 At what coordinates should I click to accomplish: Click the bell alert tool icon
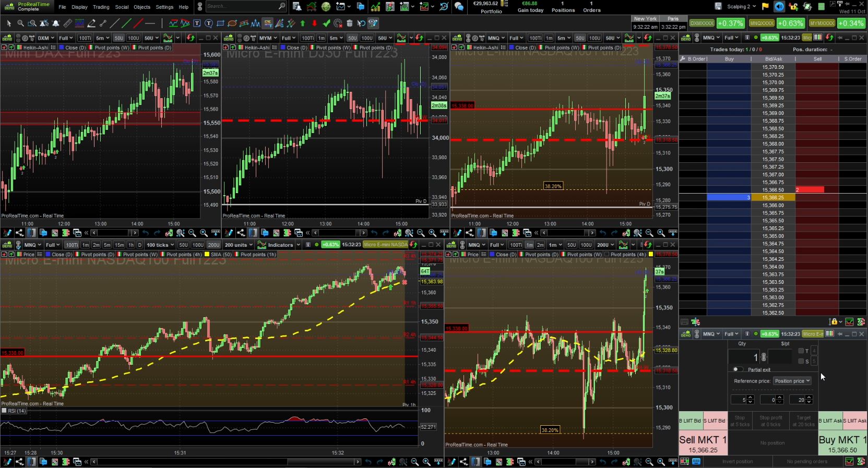pyautogui.click(x=56, y=23)
